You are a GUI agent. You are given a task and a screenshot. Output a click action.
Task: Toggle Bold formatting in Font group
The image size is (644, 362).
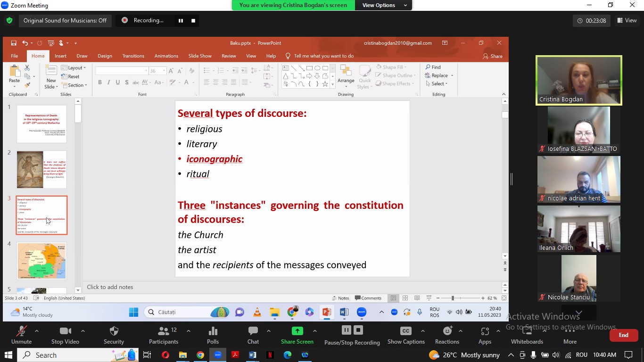pyautogui.click(x=100, y=82)
